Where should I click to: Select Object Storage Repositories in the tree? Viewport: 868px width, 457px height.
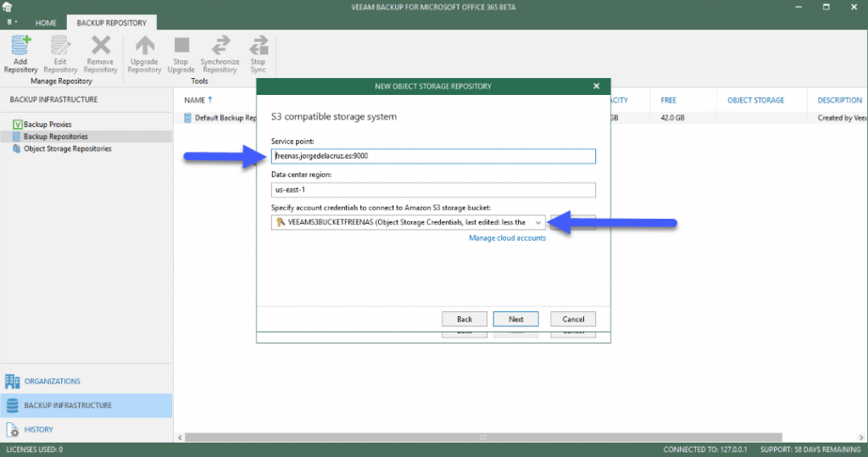[67, 148]
